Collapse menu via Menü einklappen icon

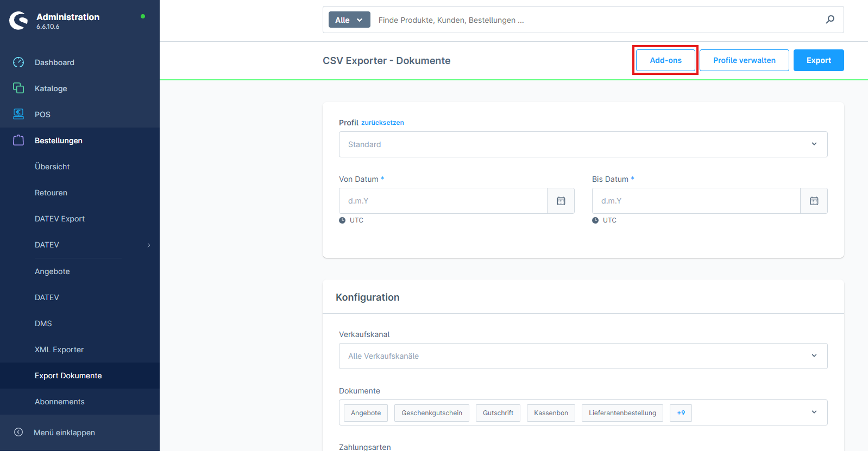click(18, 433)
